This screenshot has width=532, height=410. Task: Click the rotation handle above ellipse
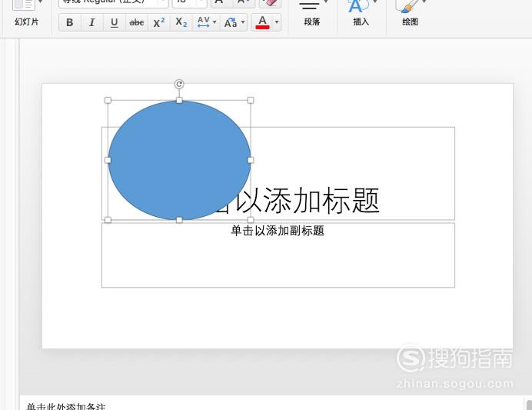179,84
